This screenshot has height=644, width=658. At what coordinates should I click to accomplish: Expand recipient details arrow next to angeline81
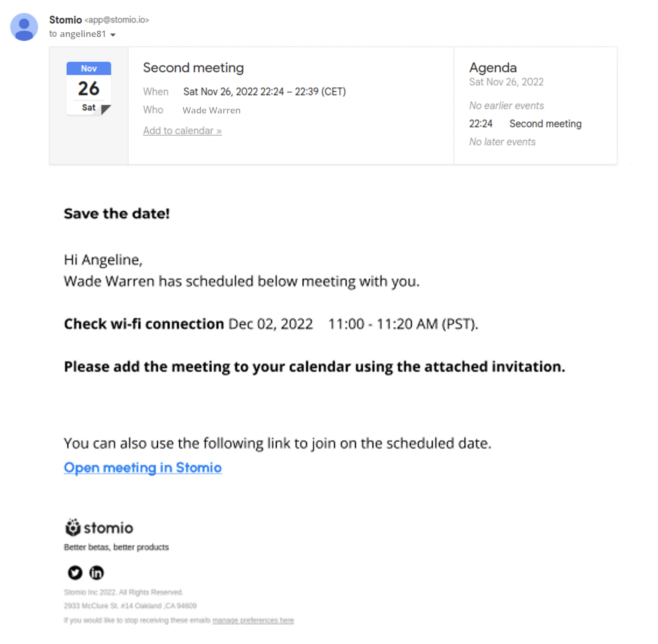(113, 35)
